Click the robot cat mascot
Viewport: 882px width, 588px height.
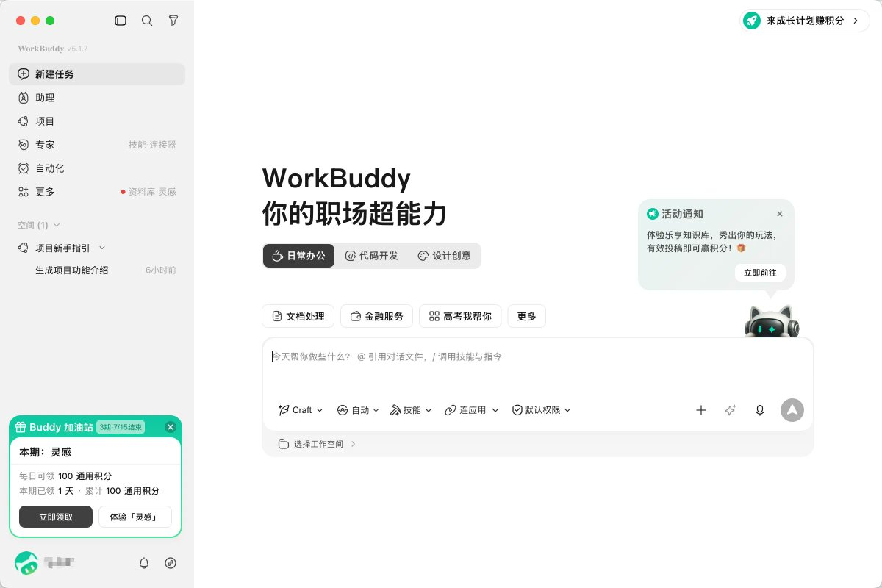point(771,322)
